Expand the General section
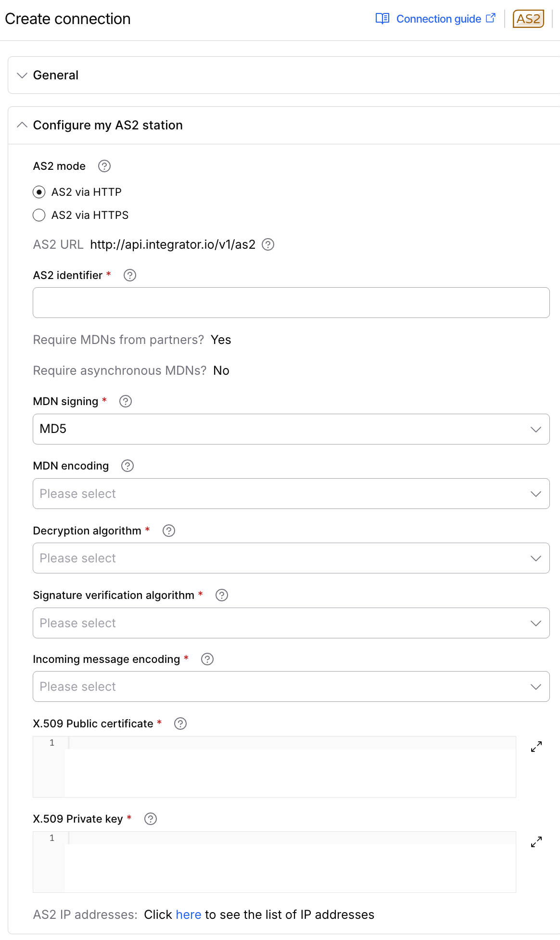The image size is (560, 940). click(x=284, y=75)
